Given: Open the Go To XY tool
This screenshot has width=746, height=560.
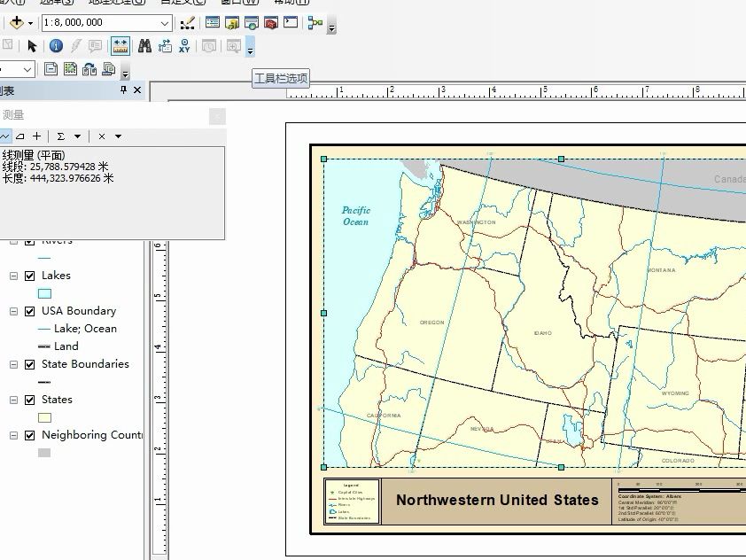Looking at the screenshot, I should [x=184, y=46].
